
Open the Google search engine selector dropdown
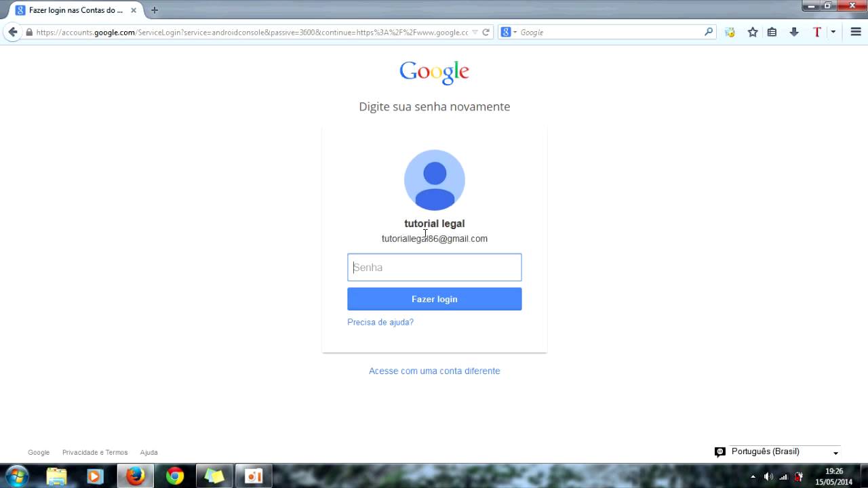pos(509,32)
